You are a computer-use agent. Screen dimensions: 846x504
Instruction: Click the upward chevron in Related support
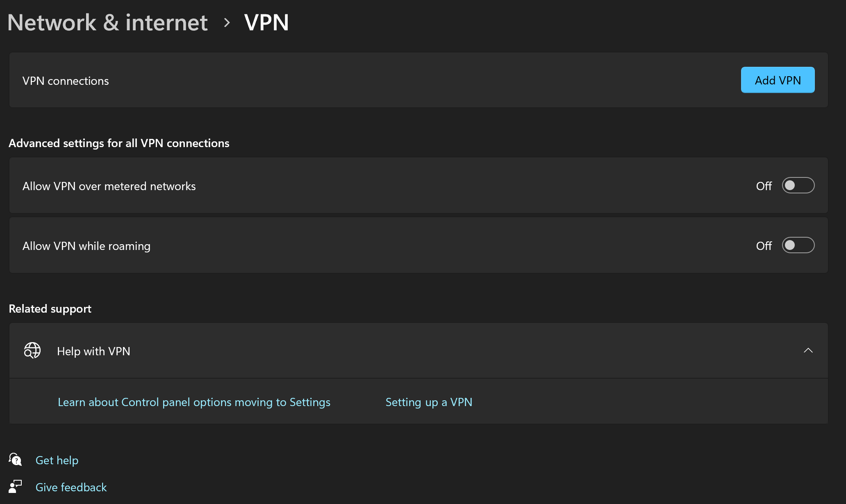click(809, 351)
